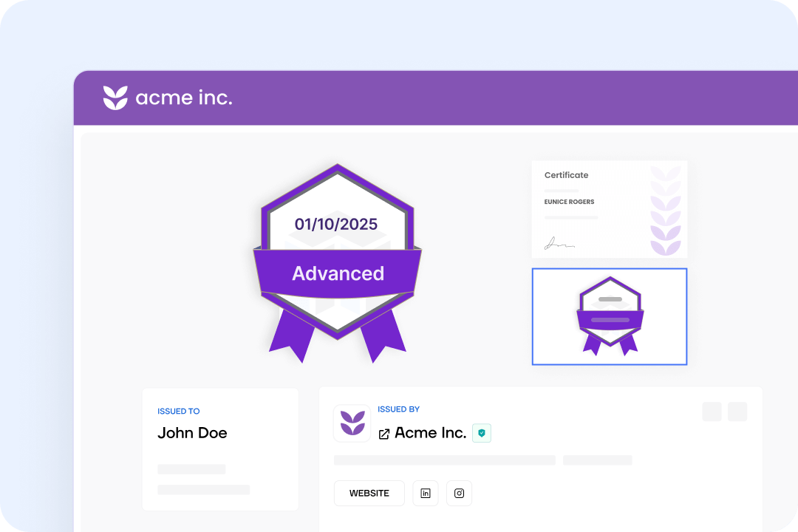798x532 pixels.
Task: Select the Certificate thumbnail for Eunice Rogers
Action: pos(609,209)
